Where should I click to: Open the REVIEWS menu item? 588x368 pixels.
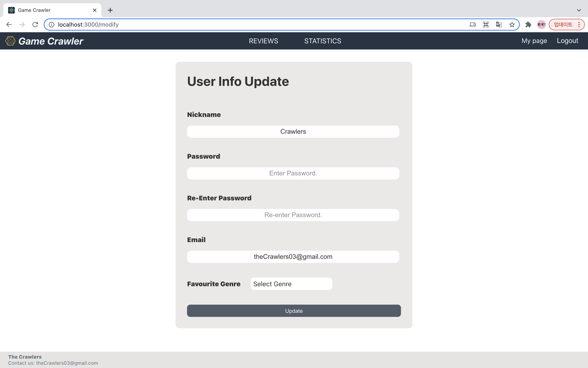point(263,41)
